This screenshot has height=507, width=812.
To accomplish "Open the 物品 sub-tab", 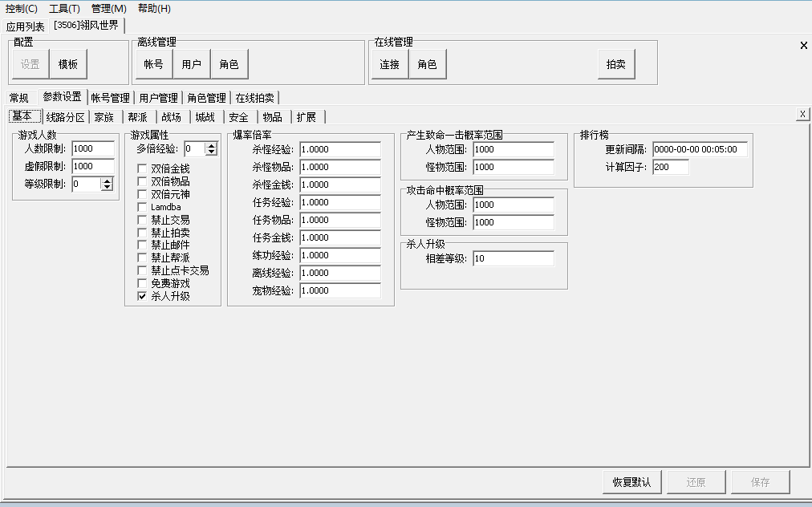I will tap(272, 117).
